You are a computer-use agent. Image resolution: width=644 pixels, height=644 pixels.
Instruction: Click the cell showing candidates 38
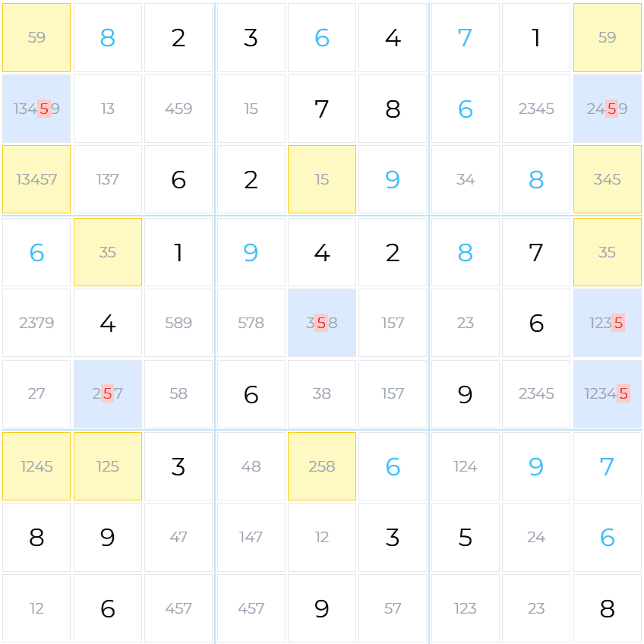[x=322, y=394]
